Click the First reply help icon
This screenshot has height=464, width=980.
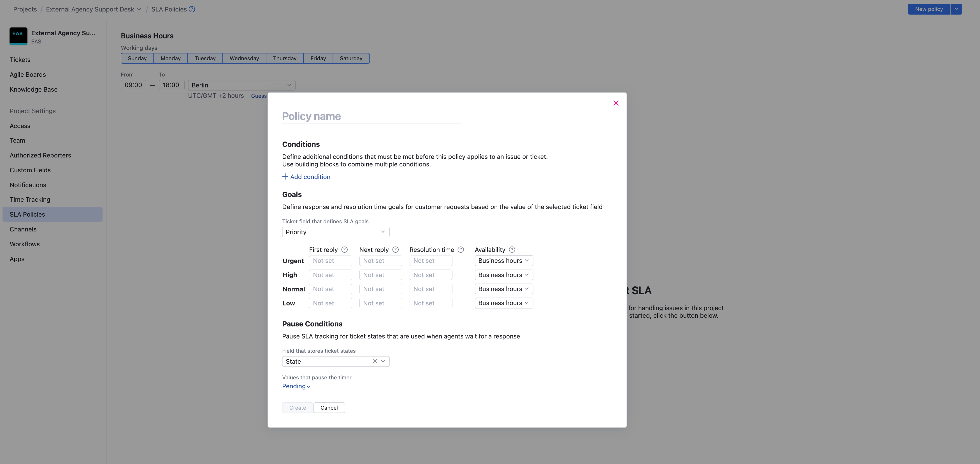click(x=344, y=249)
